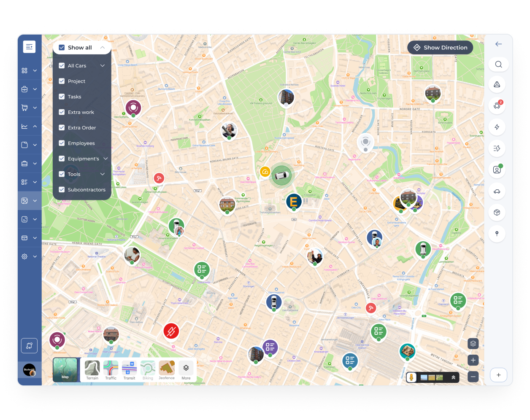Click the orange E marker on map
This screenshot has width=530, height=420.
294,202
